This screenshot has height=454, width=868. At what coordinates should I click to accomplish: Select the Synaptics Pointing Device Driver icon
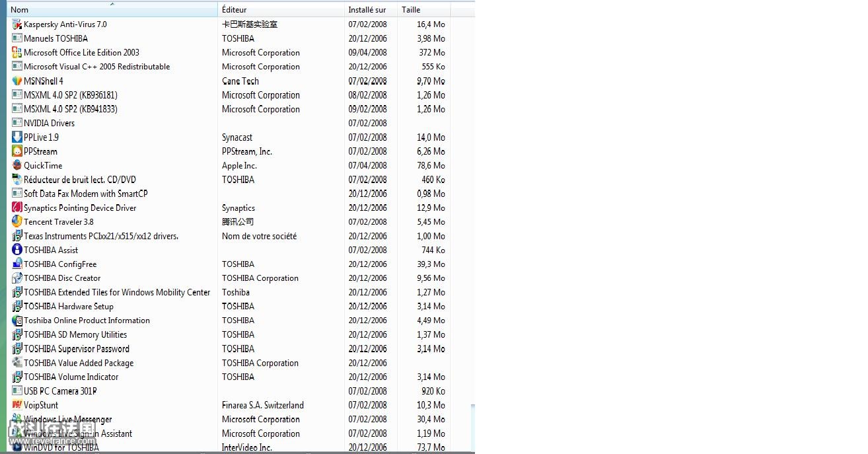tap(17, 208)
